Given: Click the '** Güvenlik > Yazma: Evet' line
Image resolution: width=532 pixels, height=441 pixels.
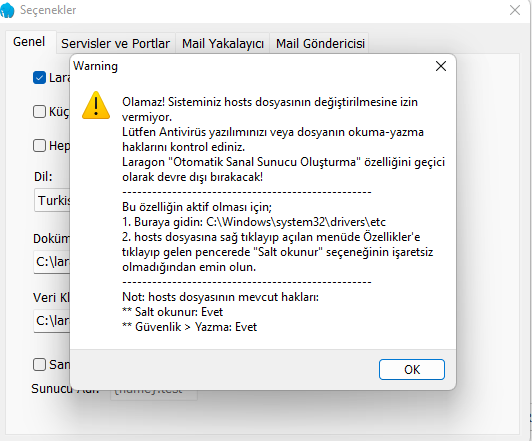Looking at the screenshot, I should 190,327.
